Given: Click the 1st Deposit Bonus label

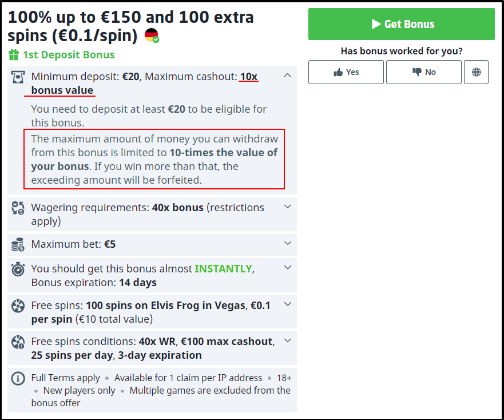Looking at the screenshot, I should [x=69, y=55].
